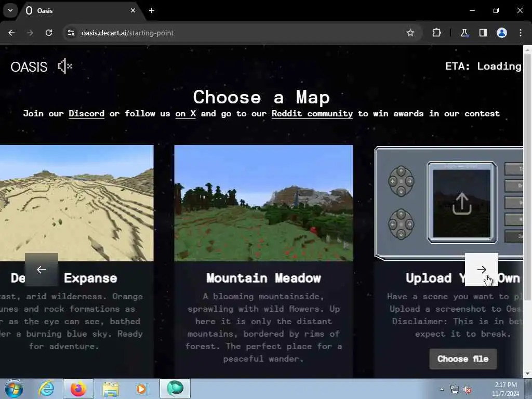Launch Internet Explorer from the taskbar
This screenshot has width=532, height=399.
46,389
